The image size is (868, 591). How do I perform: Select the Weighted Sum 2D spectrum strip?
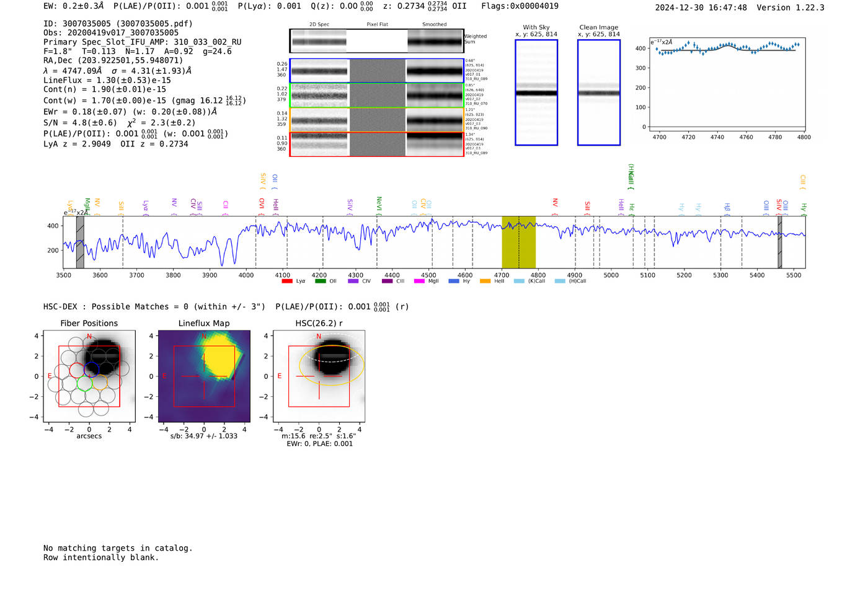pyautogui.click(x=376, y=41)
